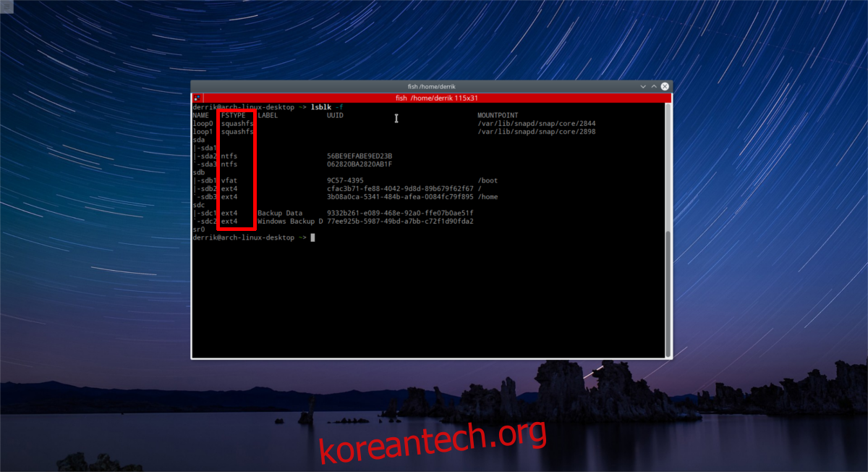Click the device name 'loop1'

click(x=203, y=132)
